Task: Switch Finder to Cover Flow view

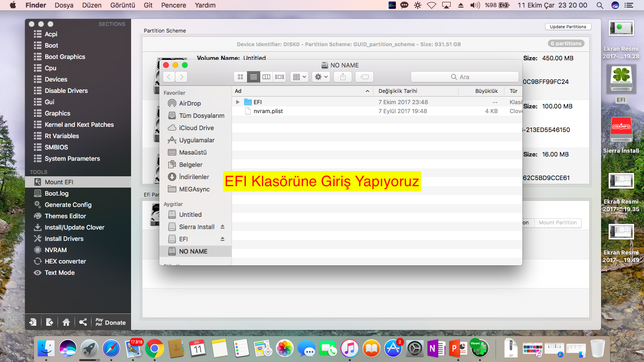Action: (280, 77)
